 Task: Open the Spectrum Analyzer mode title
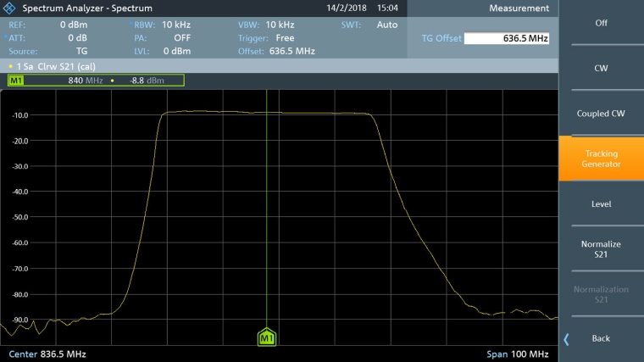coord(87,8)
